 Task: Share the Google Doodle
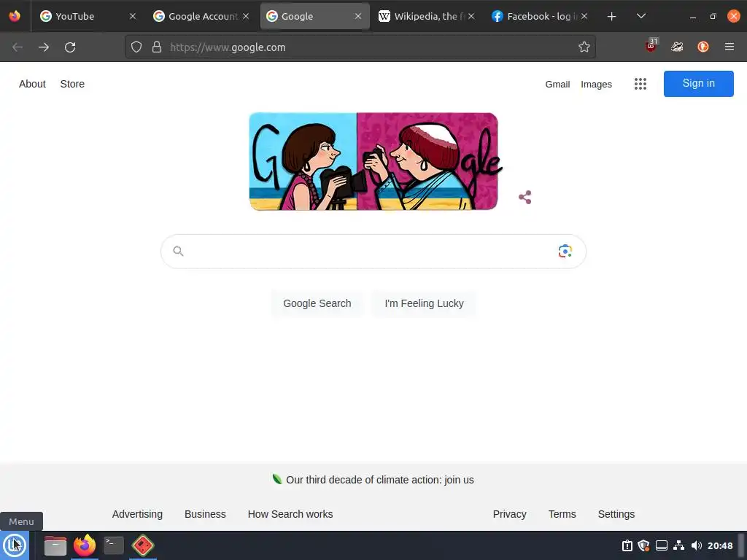point(525,197)
